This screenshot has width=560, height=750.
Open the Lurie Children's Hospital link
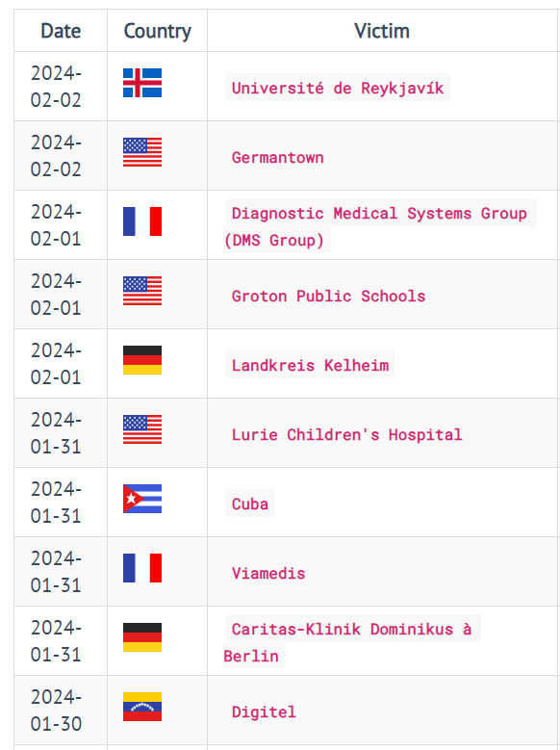(x=346, y=434)
